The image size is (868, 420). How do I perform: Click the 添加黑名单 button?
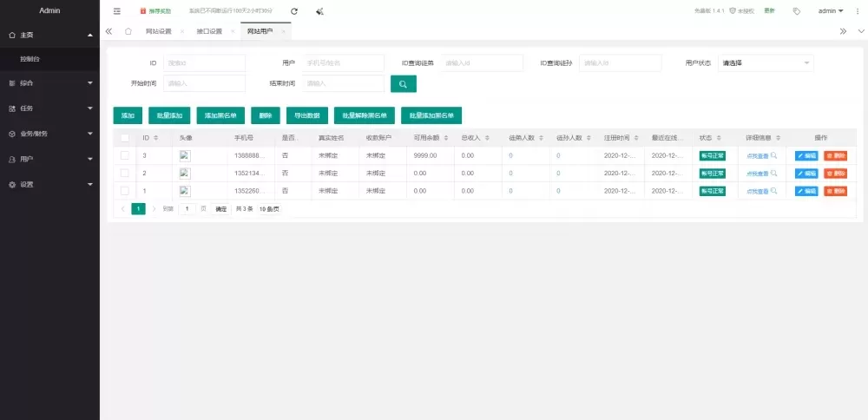[220, 115]
